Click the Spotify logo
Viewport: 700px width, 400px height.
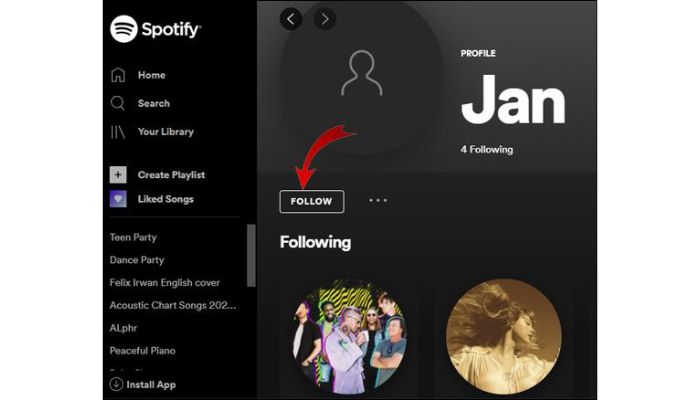[155, 29]
